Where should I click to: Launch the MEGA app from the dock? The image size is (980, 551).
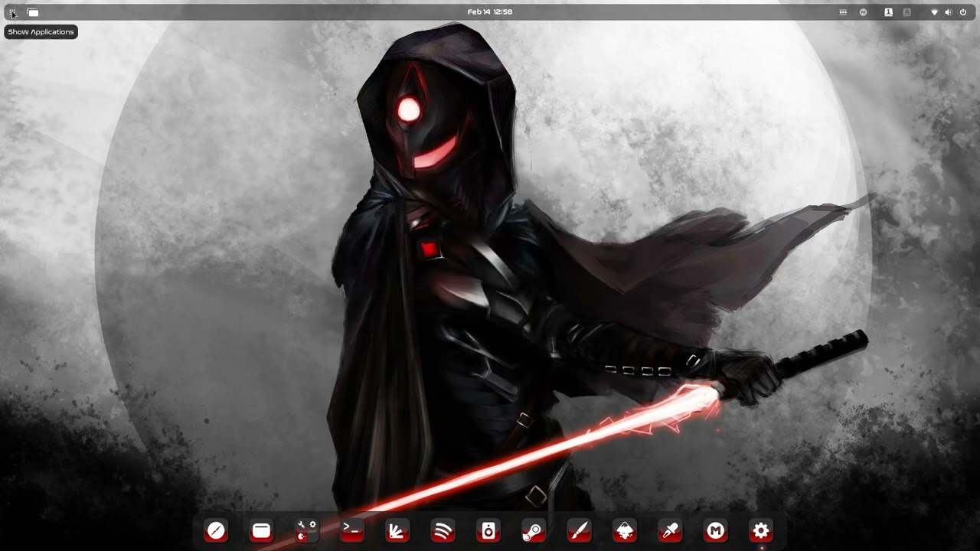(x=715, y=530)
